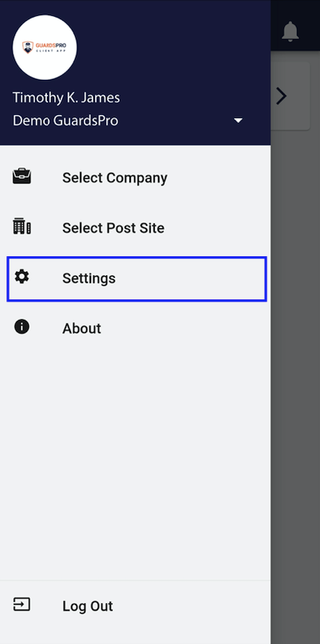Screen dimensions: 320x644
Task: Click the gear icon in the drawer
Action: click(22, 277)
